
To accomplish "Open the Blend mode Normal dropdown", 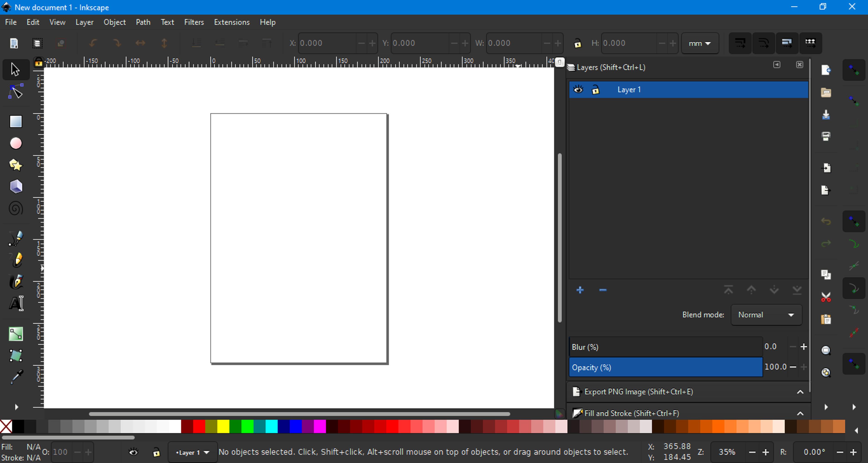I will [766, 315].
